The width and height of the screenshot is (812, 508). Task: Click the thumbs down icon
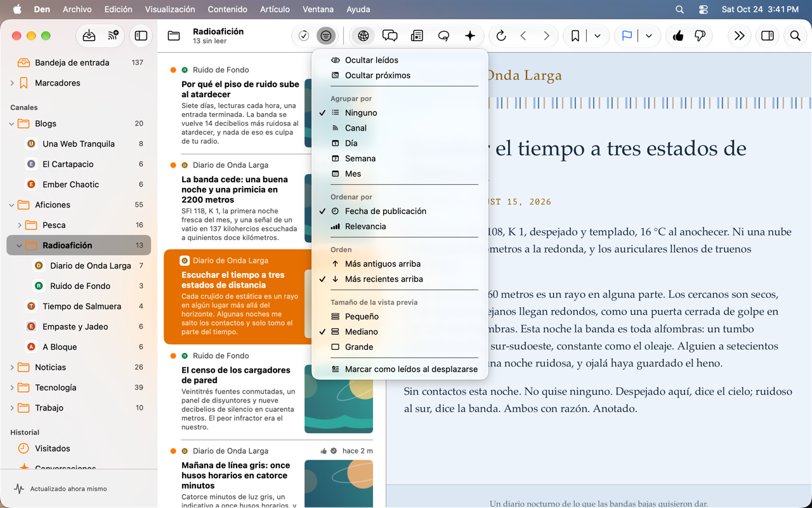click(700, 36)
